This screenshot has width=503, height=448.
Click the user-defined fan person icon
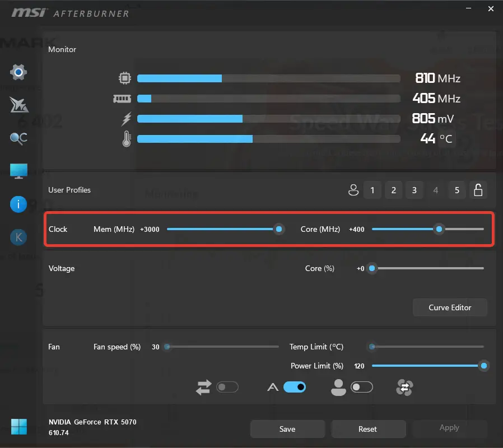coord(338,388)
